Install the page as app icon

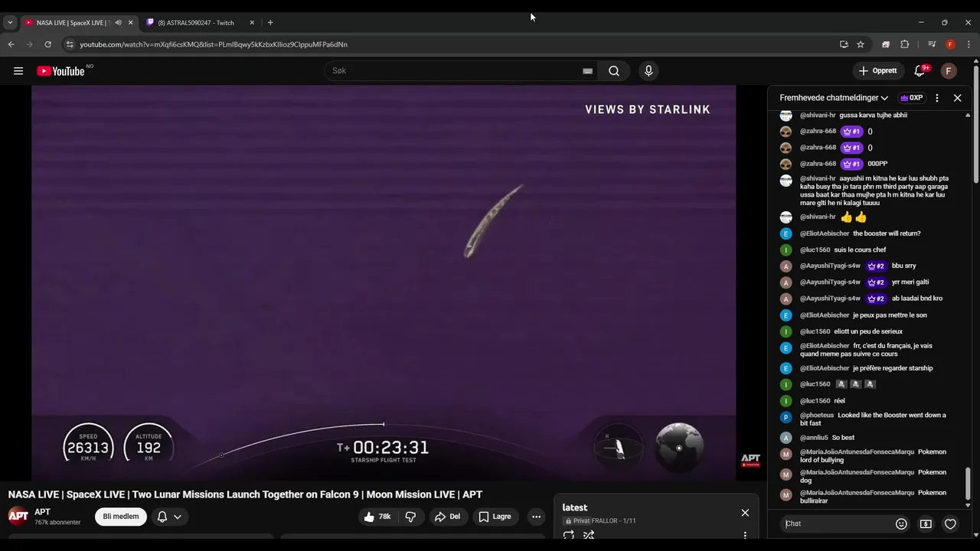(x=844, y=44)
